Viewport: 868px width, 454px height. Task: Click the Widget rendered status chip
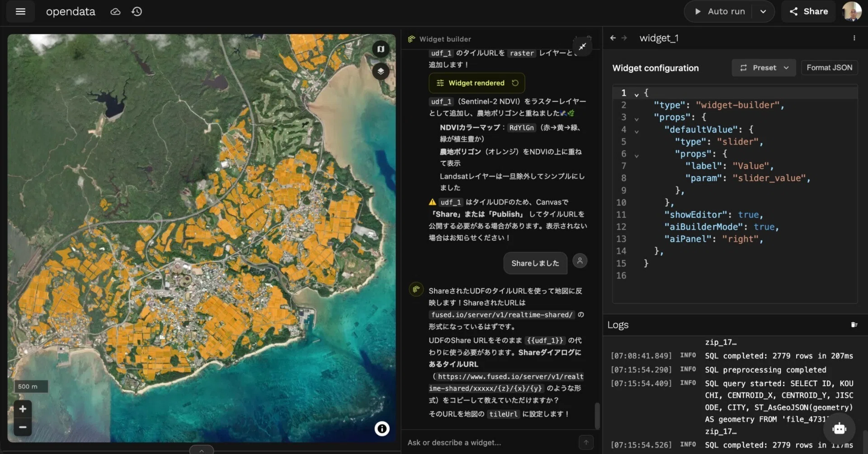point(476,83)
